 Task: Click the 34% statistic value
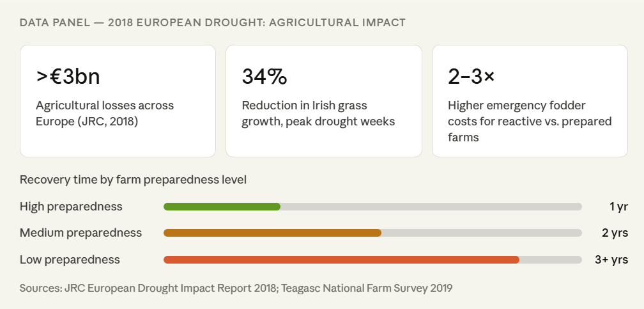264,77
